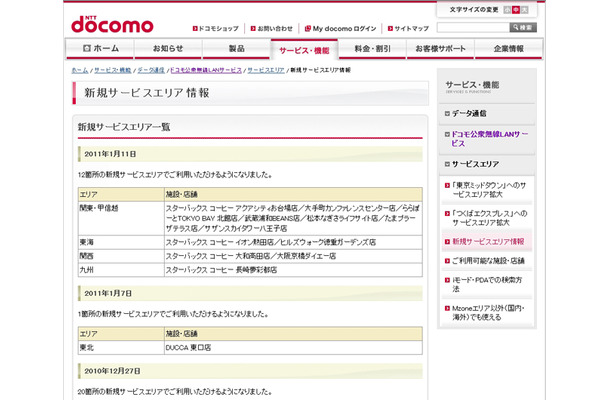Open 料金・割引 navigation tab
This screenshot has height=400, width=610.
[x=372, y=49]
